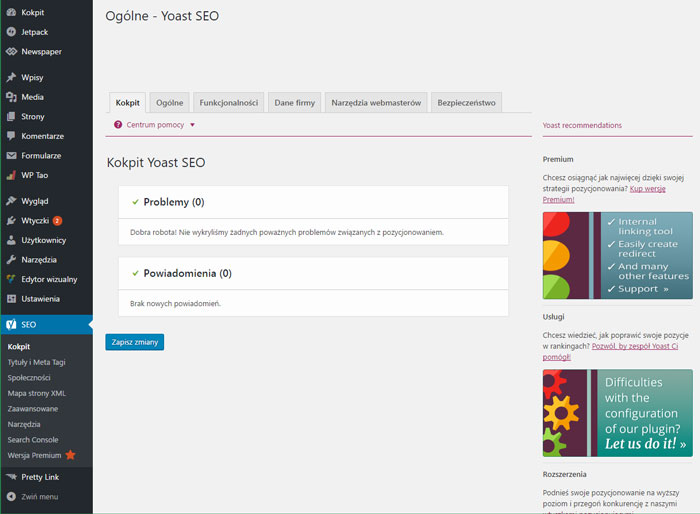700x514 pixels.
Task: Click the Strony pages icon
Action: (x=11, y=117)
